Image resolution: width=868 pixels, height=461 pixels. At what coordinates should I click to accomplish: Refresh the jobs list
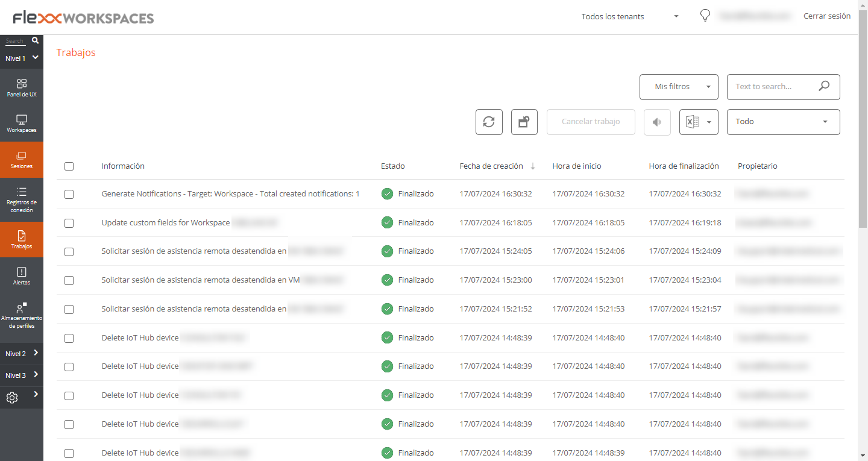click(x=489, y=122)
